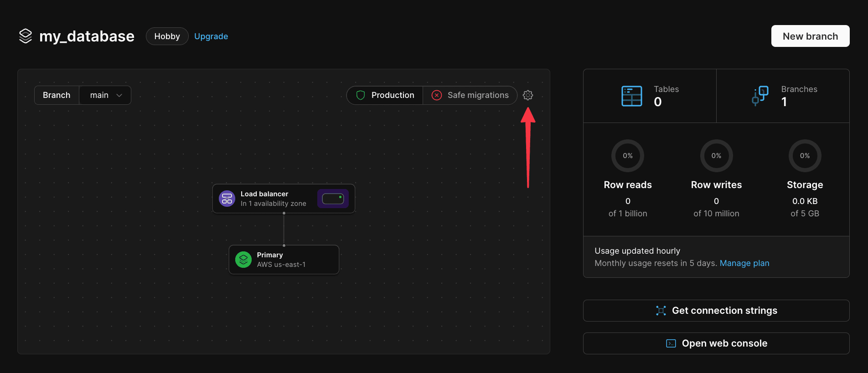868x373 pixels.
Task: Click the 'Usage updated hourly' text
Action: click(637, 251)
